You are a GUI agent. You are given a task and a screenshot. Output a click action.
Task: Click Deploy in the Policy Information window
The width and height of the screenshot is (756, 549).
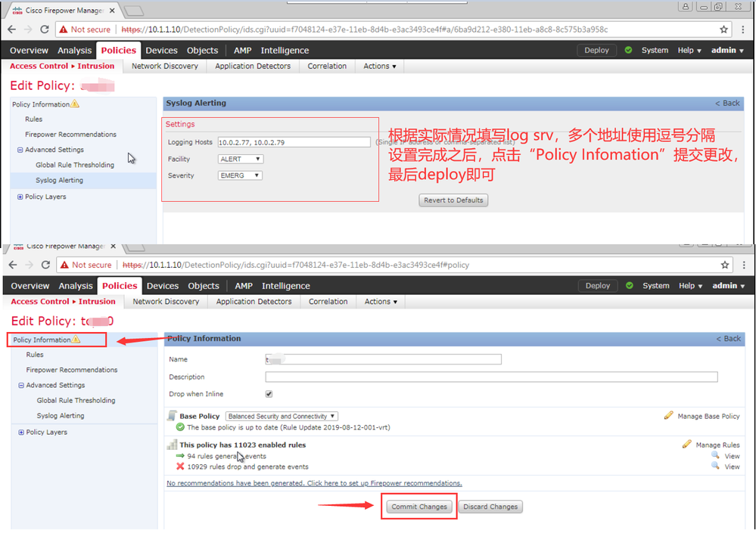point(597,286)
